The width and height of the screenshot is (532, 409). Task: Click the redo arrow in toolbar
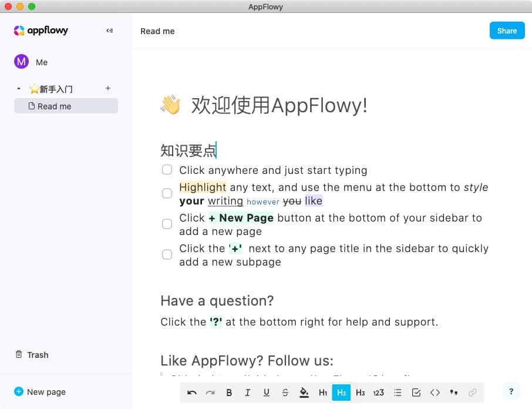click(210, 393)
